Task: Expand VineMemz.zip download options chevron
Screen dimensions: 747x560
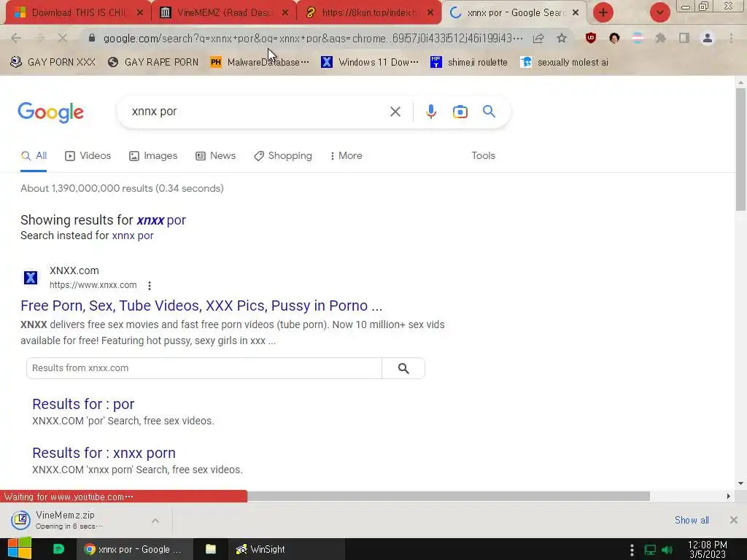Action: click(155, 521)
